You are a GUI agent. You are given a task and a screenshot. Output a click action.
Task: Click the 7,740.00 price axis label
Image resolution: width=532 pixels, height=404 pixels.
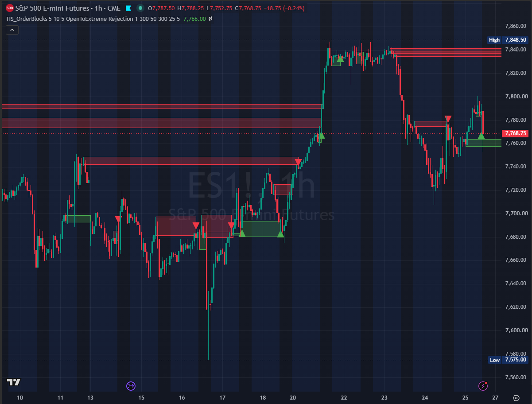(x=516, y=167)
